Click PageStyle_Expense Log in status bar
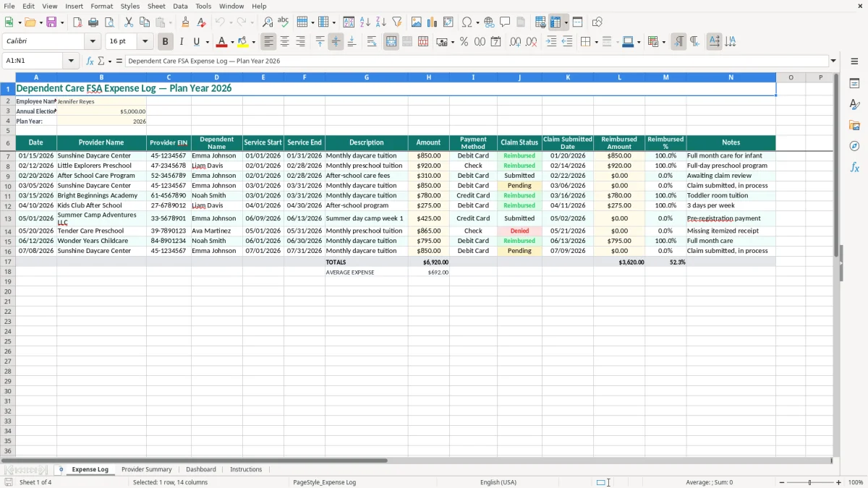 tap(324, 482)
